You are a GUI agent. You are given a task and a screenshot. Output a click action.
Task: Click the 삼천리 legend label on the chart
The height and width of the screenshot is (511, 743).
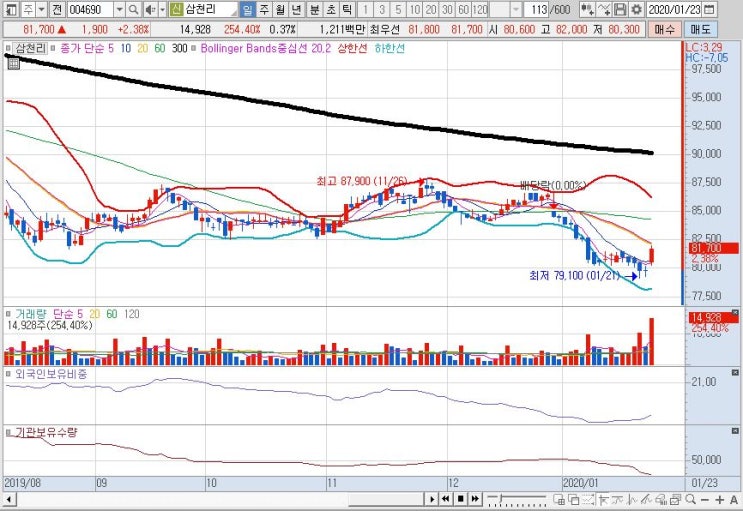[30, 48]
